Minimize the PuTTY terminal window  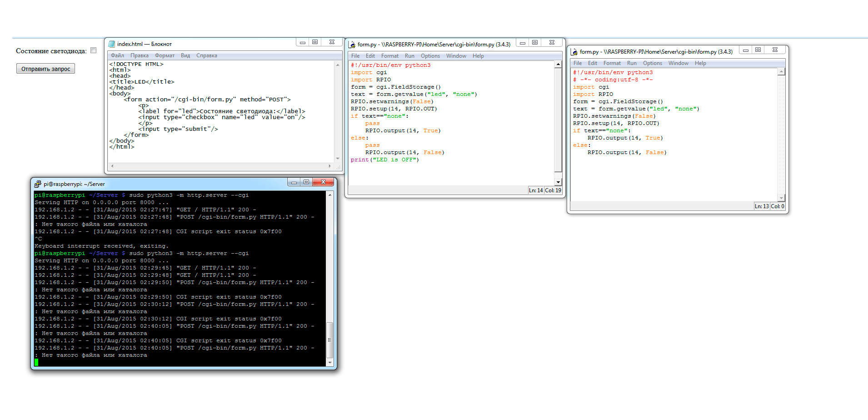(x=294, y=182)
